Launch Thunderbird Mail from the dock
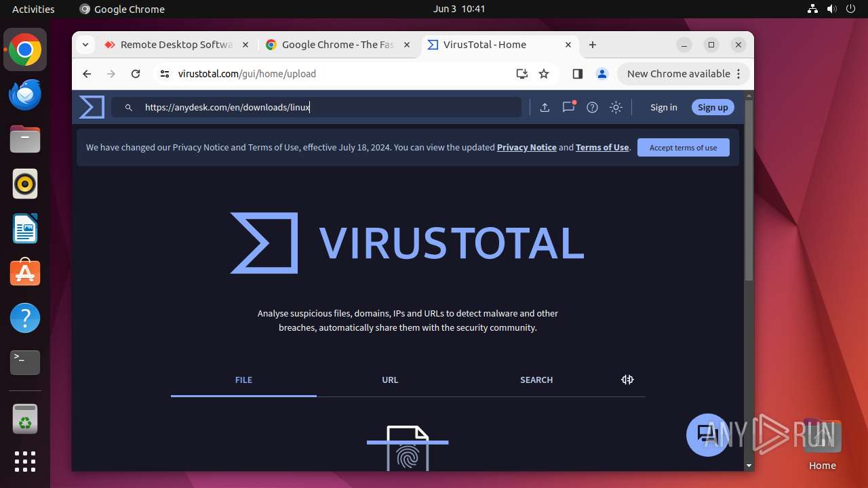The image size is (868, 488). click(x=25, y=94)
